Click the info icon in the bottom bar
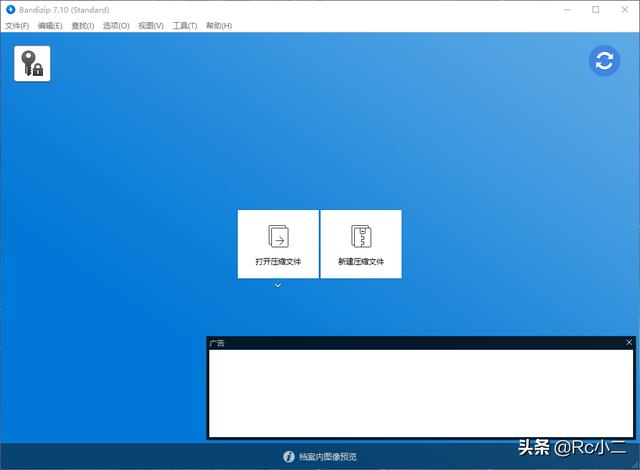 [x=289, y=457]
